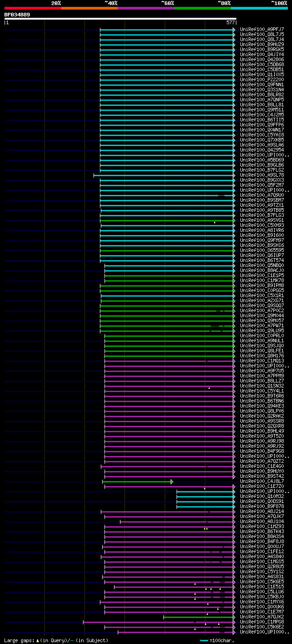Screen dimensions: 292x644
Task: Open the UniRef100_C5K6E2 entry
Action: coord(262,627)
